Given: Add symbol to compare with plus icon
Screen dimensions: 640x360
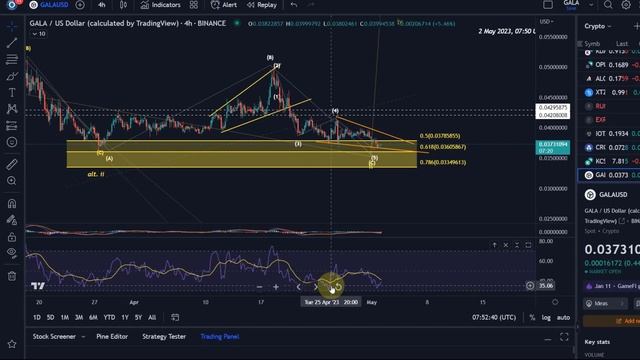Looking at the screenshot, I should 80,5.
